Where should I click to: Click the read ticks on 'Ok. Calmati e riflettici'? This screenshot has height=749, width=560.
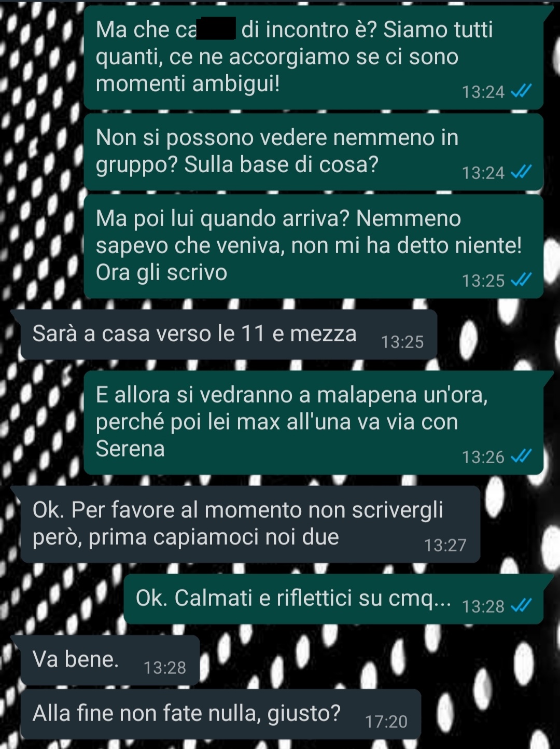pyautogui.click(x=521, y=605)
